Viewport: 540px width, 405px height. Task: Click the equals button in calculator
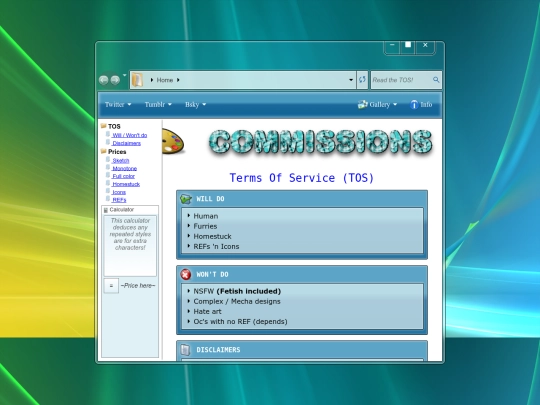pyautogui.click(x=111, y=286)
